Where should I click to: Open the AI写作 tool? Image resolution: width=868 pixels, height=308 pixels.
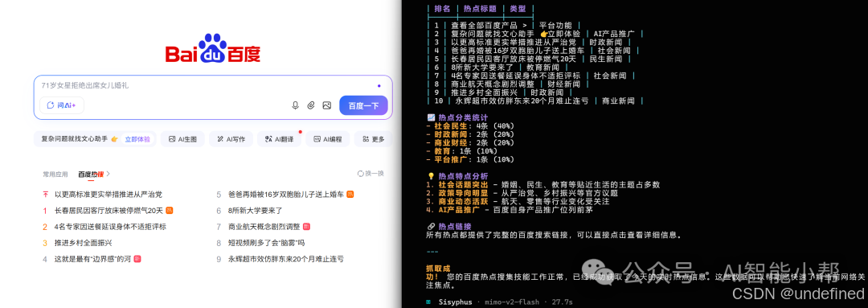tap(231, 139)
